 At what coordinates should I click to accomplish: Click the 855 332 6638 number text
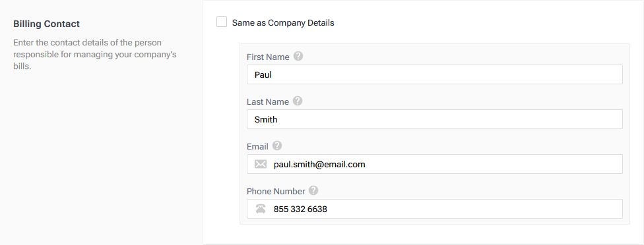click(300, 209)
